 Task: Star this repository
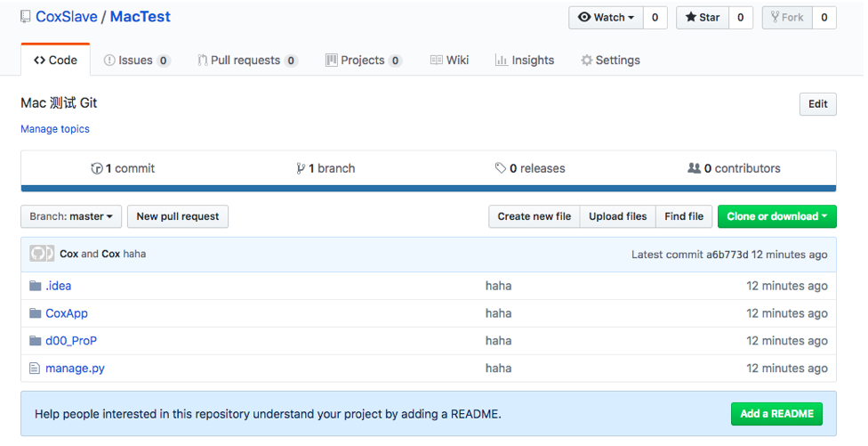[703, 18]
